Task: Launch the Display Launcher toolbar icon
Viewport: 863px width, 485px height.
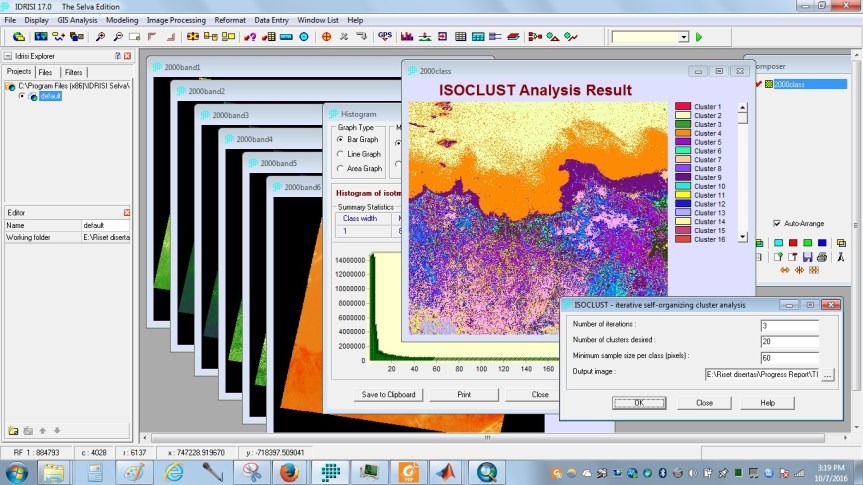Action: pos(41,37)
